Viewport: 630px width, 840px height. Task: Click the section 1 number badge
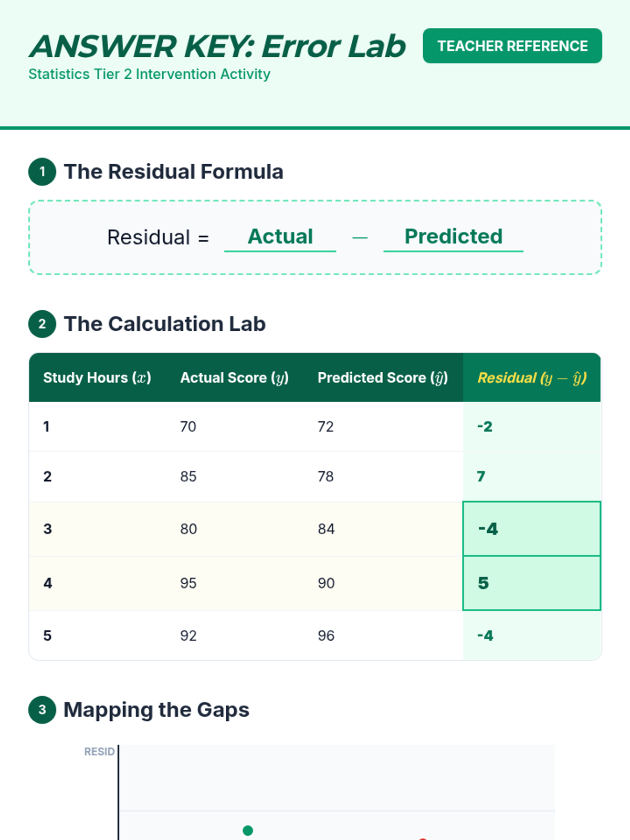pyautogui.click(x=42, y=172)
